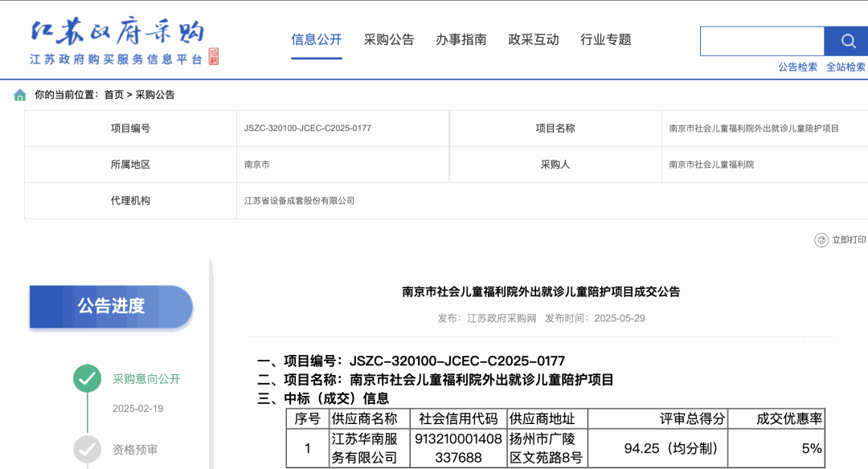
Task: Click the grey checkmark for 资格预审
Action: click(87, 449)
